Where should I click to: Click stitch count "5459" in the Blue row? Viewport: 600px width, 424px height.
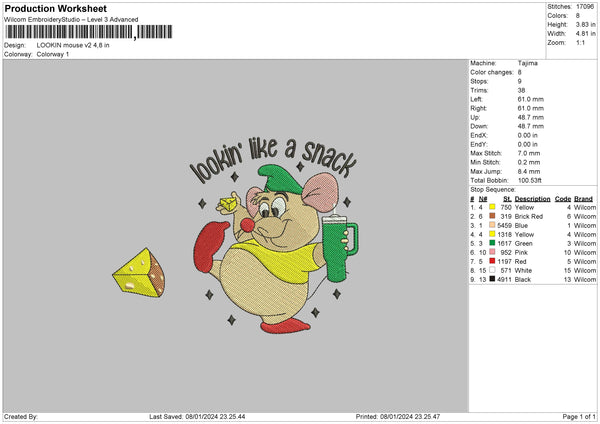click(x=504, y=225)
